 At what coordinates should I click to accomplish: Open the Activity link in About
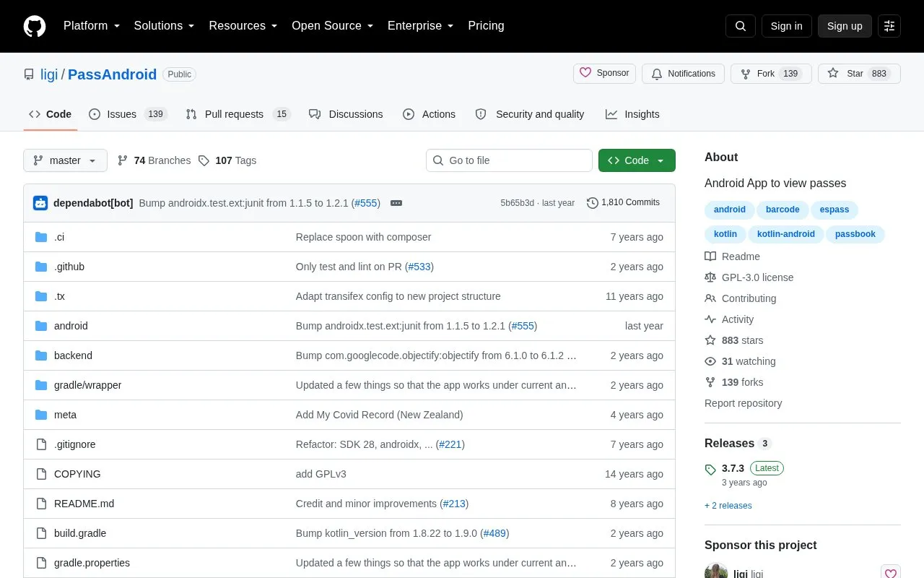[729, 319]
